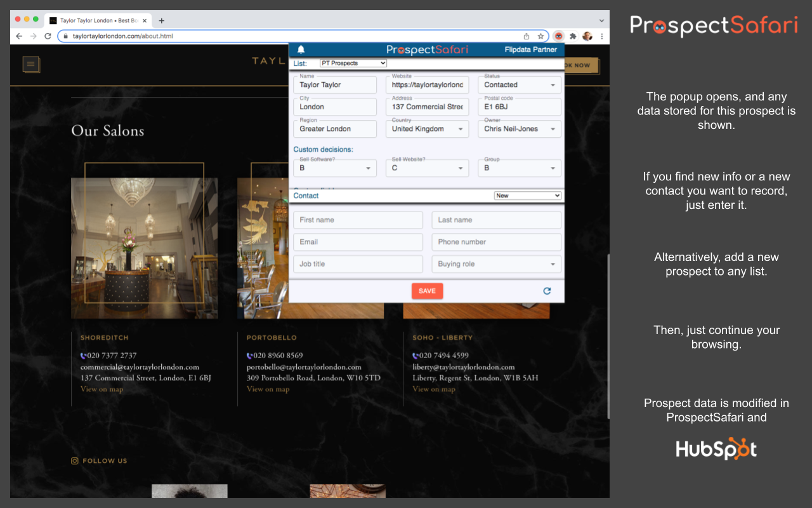
Task: Open the Contact dropdown showing New
Action: [x=528, y=196]
